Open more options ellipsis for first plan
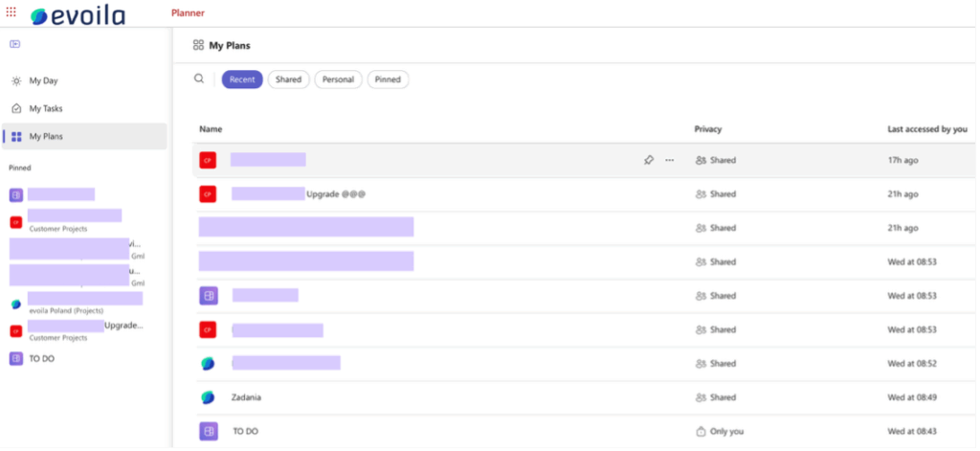Viewport: 980px width, 451px height. click(x=669, y=160)
